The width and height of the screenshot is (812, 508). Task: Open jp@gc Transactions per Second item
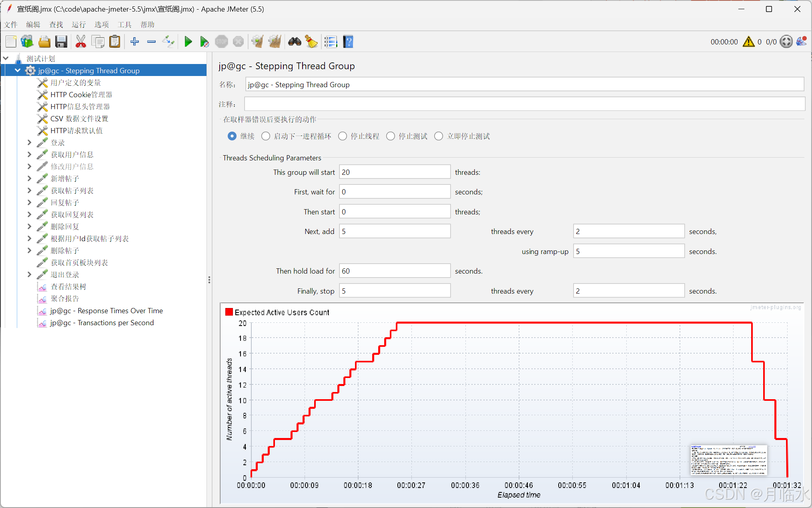click(x=102, y=322)
